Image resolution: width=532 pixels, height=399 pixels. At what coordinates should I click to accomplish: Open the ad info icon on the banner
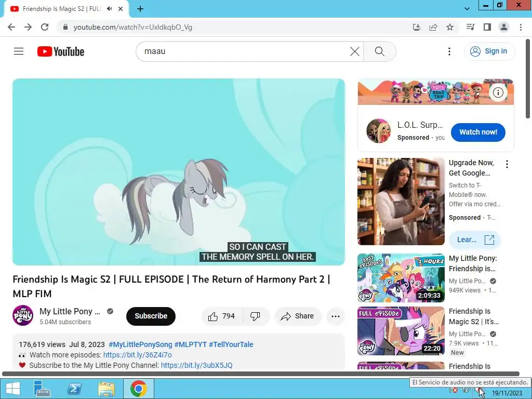[498, 92]
